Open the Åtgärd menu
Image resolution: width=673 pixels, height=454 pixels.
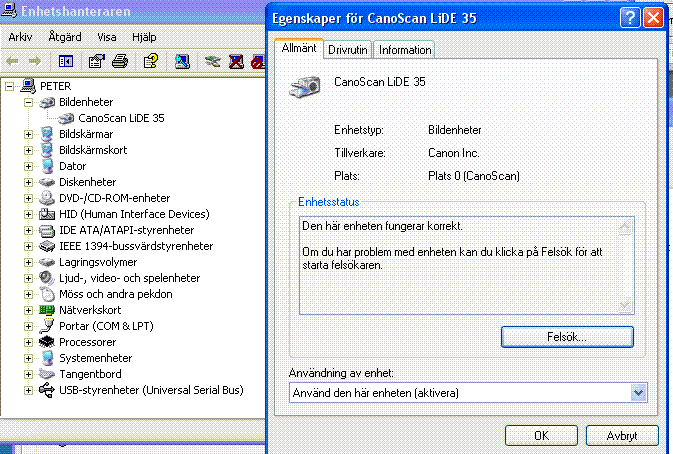[x=65, y=37]
